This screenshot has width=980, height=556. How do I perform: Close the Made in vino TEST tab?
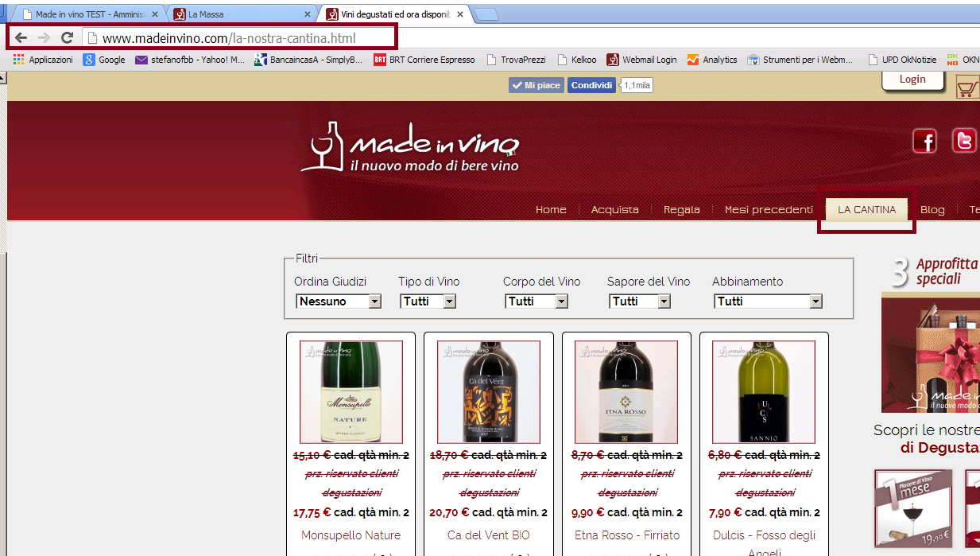[x=155, y=15]
